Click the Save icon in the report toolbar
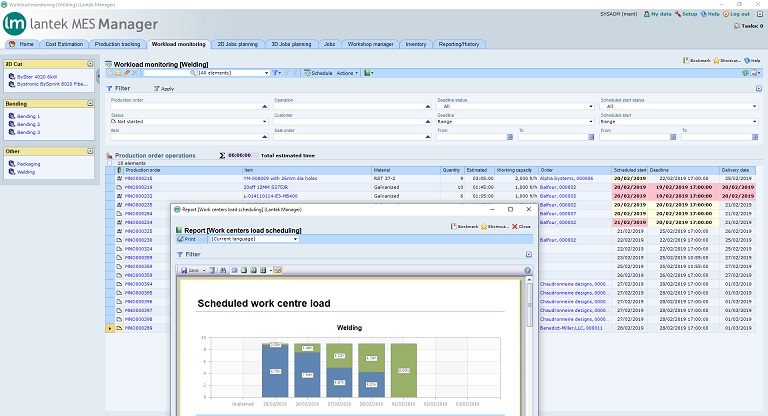Screen dimensions: 768x416 [x=184, y=270]
